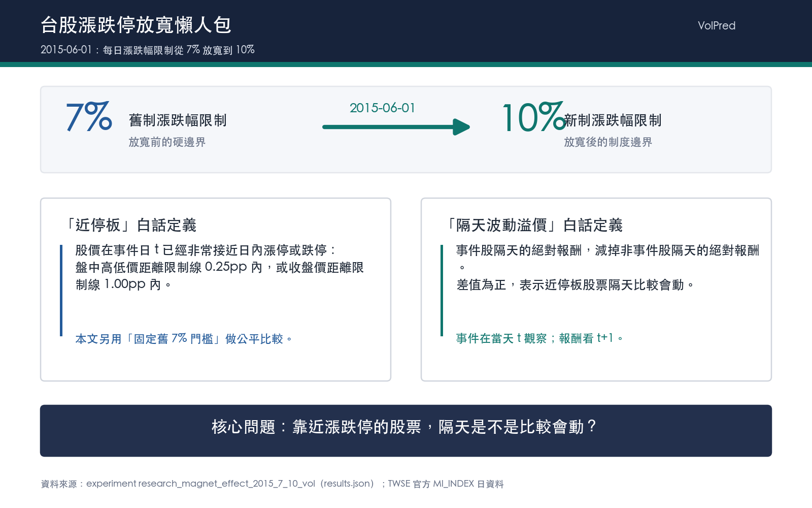Click the line 制線 1.00pp 內

(123, 284)
